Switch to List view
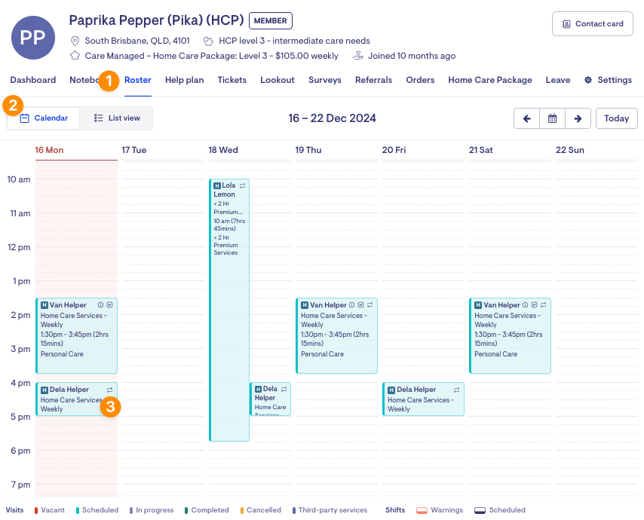This screenshot has width=644, height=520. pyautogui.click(x=117, y=118)
